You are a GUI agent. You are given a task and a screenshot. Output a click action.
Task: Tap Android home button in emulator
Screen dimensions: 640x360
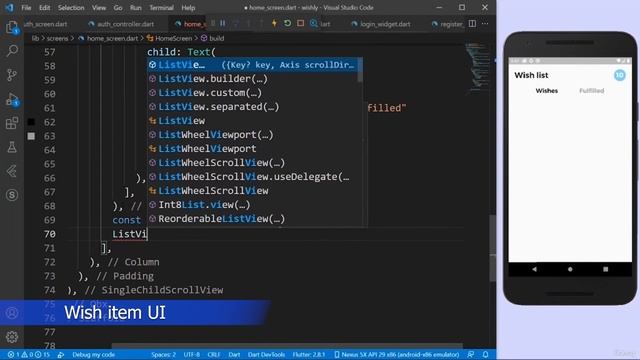(570, 269)
